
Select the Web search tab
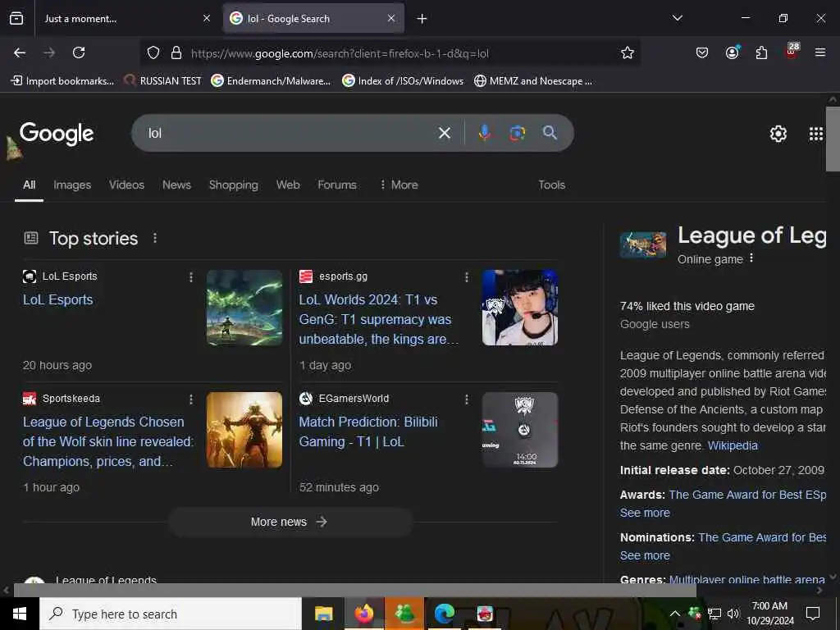(x=288, y=185)
